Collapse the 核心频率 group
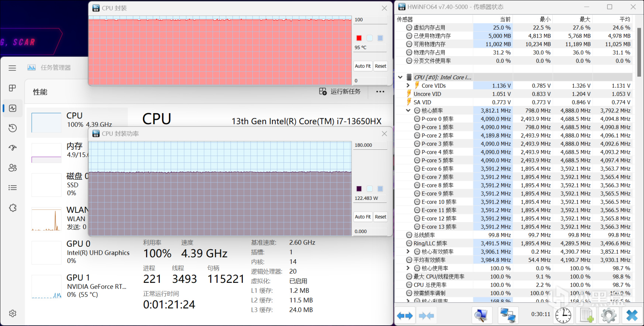Screen dimensions: 644x326 pyautogui.click(x=408, y=111)
